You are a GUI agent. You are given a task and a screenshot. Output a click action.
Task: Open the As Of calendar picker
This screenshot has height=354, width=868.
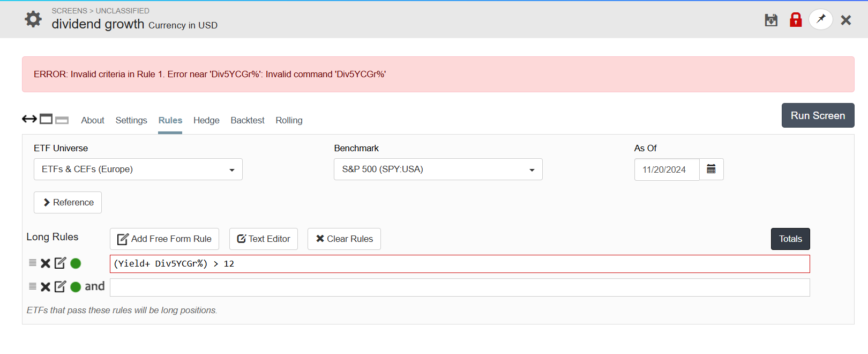[712, 169]
